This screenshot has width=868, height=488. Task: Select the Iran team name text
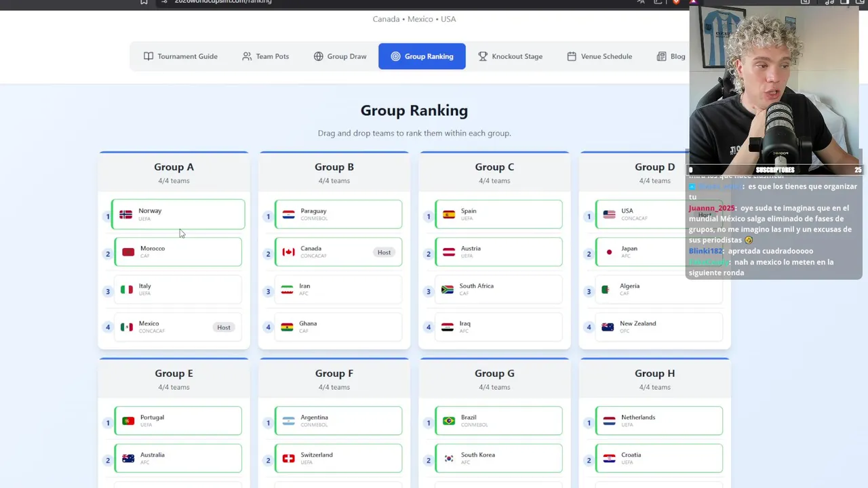304,286
